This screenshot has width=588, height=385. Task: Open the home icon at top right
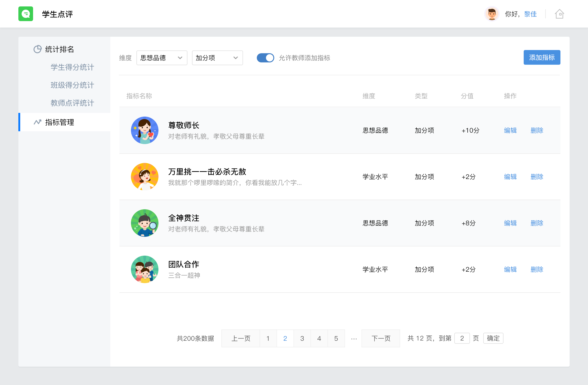pyautogui.click(x=559, y=14)
